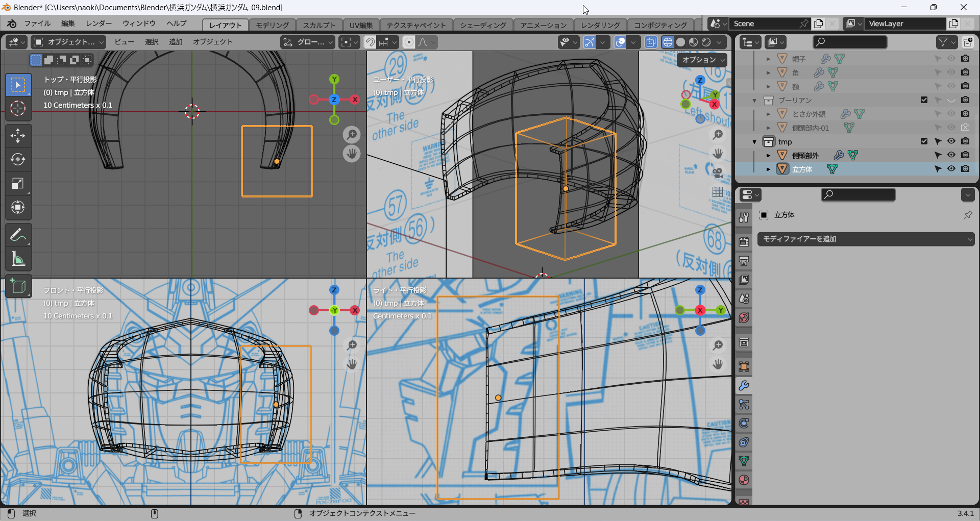Collapse the tmp collection tree

754,142
